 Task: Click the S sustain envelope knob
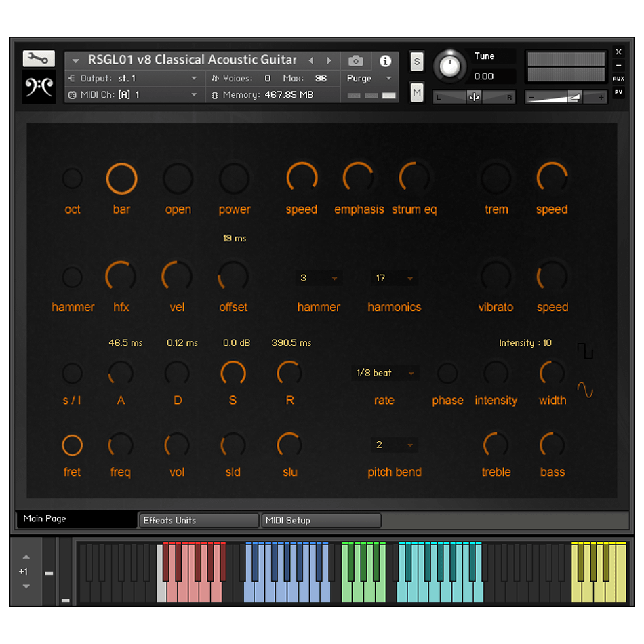[x=233, y=374]
